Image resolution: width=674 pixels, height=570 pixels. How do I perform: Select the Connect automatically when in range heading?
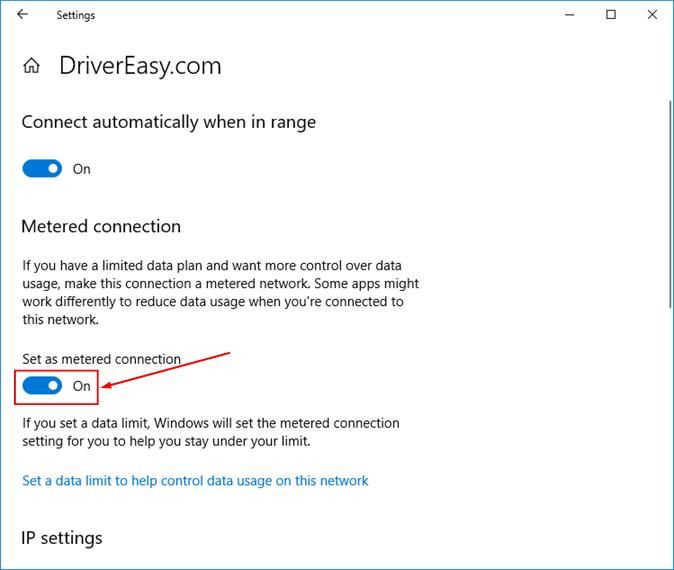tap(168, 122)
